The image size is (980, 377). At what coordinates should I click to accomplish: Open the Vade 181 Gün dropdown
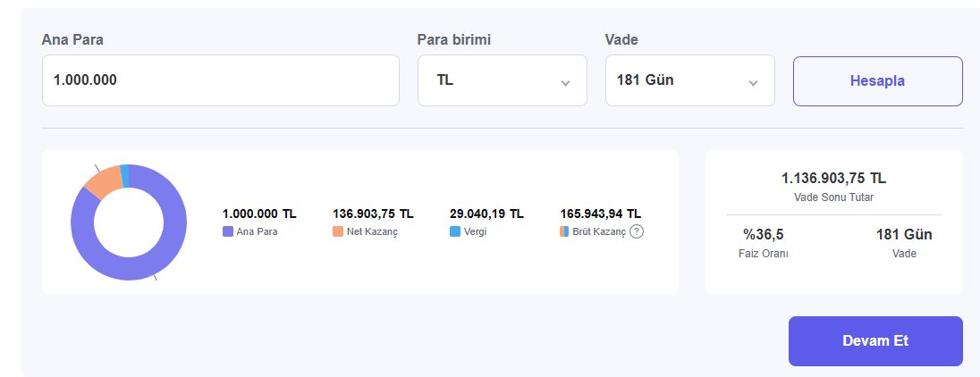pyautogui.click(x=690, y=80)
